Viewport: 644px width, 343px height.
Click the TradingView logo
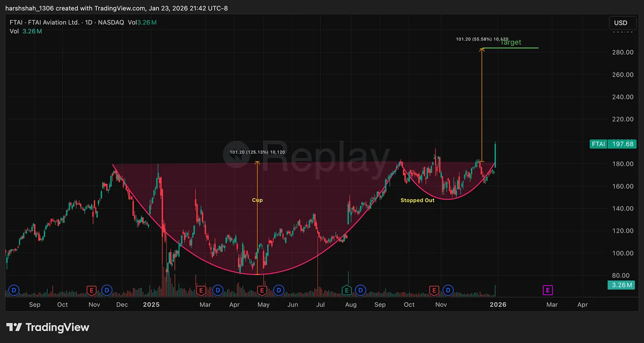tap(48, 327)
